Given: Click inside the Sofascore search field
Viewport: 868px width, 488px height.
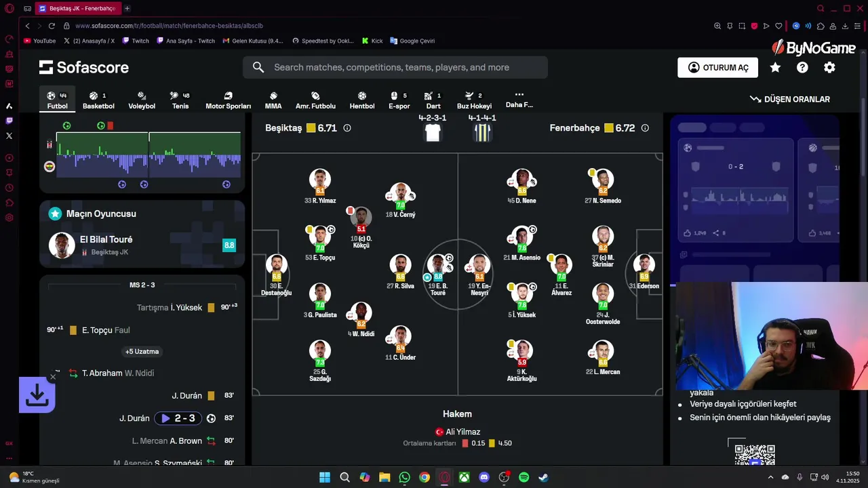Looking at the screenshot, I should tap(395, 67).
